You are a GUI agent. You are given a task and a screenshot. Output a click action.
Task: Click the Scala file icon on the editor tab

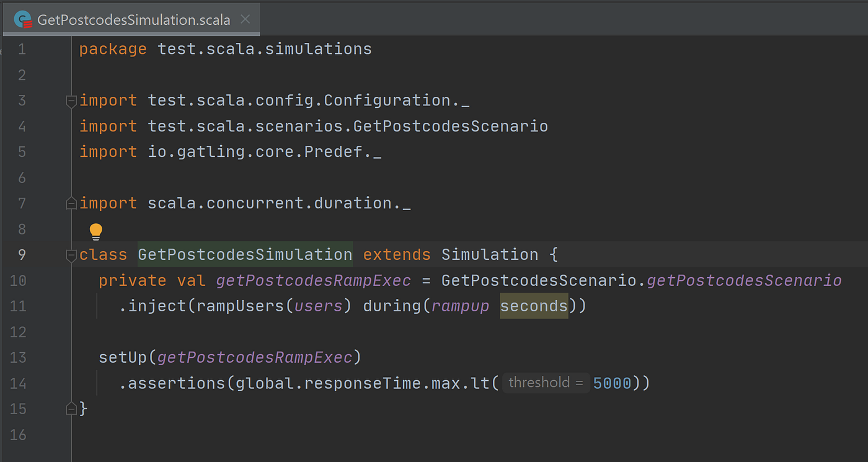(23, 19)
